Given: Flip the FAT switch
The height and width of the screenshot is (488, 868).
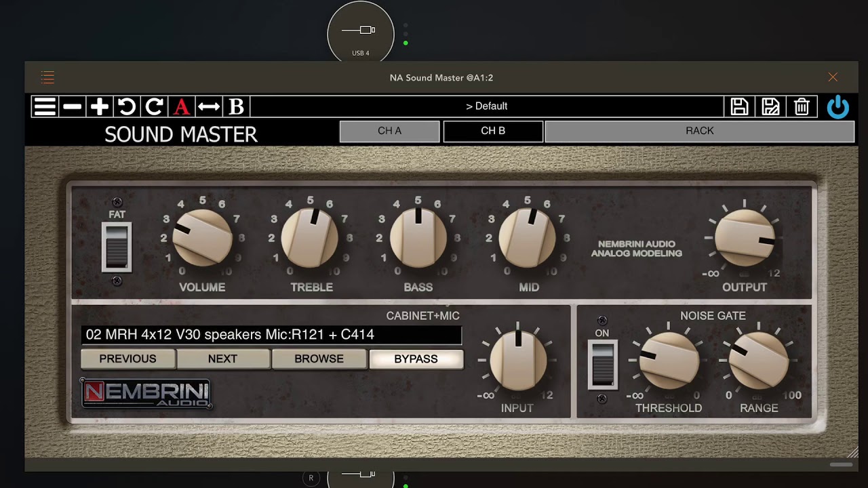Looking at the screenshot, I should tap(117, 247).
